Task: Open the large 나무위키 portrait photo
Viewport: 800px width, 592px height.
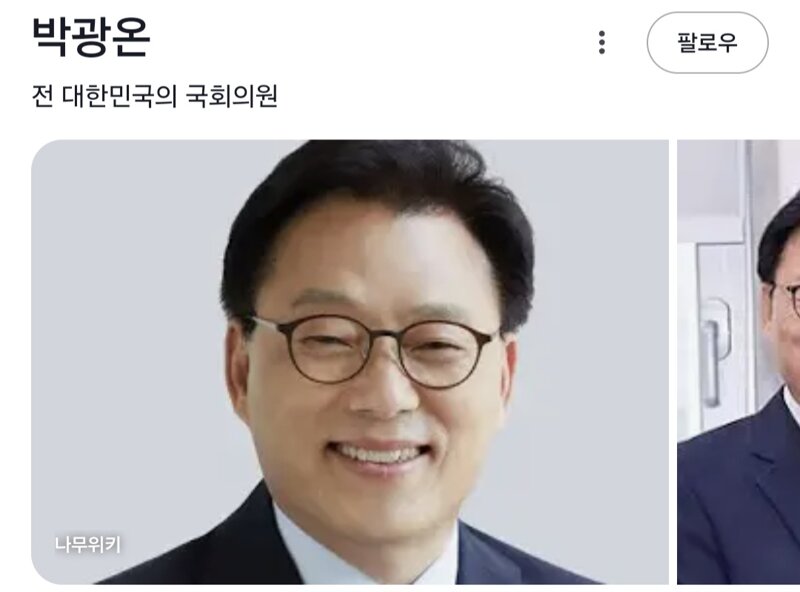Action: tap(350, 362)
